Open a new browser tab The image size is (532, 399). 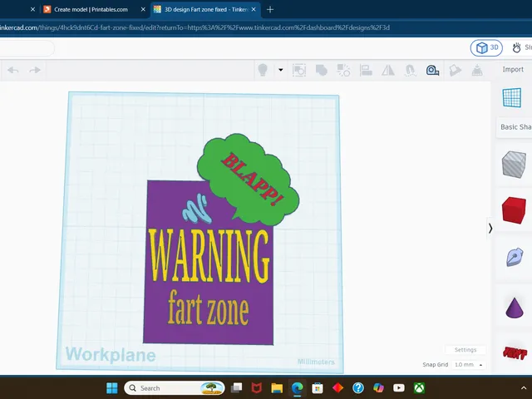pyautogui.click(x=270, y=9)
